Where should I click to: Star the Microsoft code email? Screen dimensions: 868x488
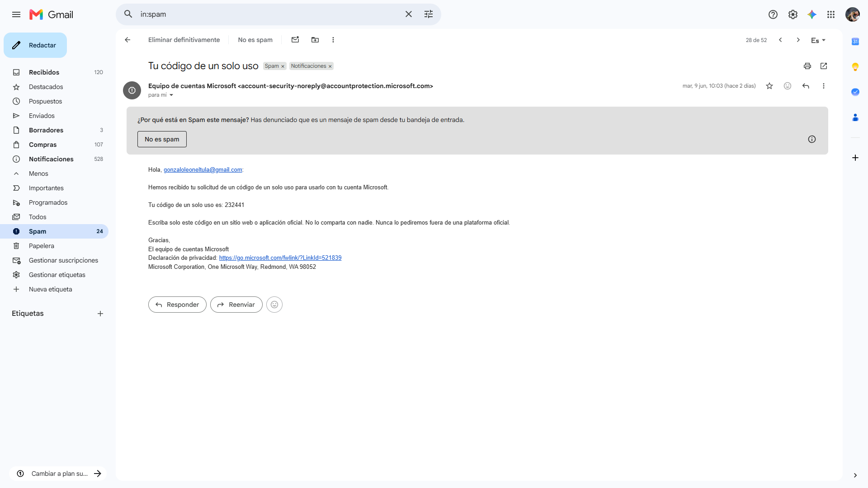[769, 86]
